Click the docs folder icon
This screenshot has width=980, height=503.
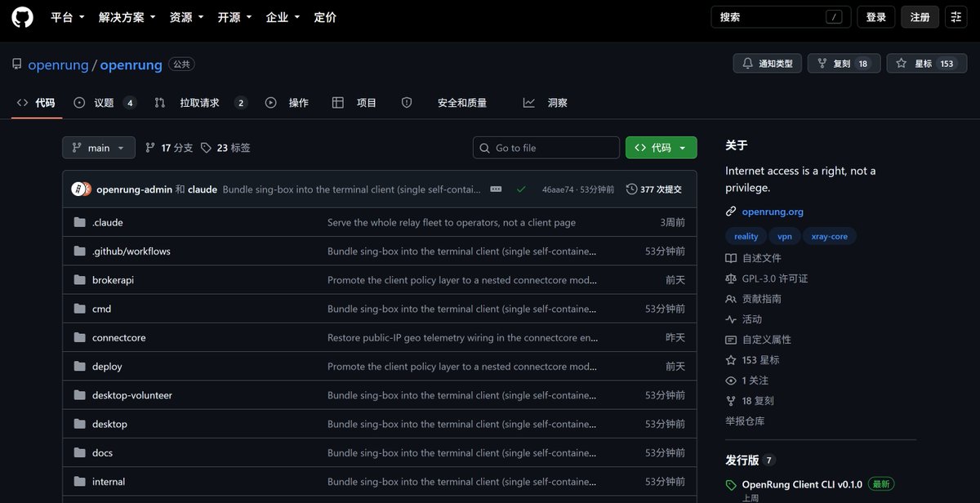point(79,452)
